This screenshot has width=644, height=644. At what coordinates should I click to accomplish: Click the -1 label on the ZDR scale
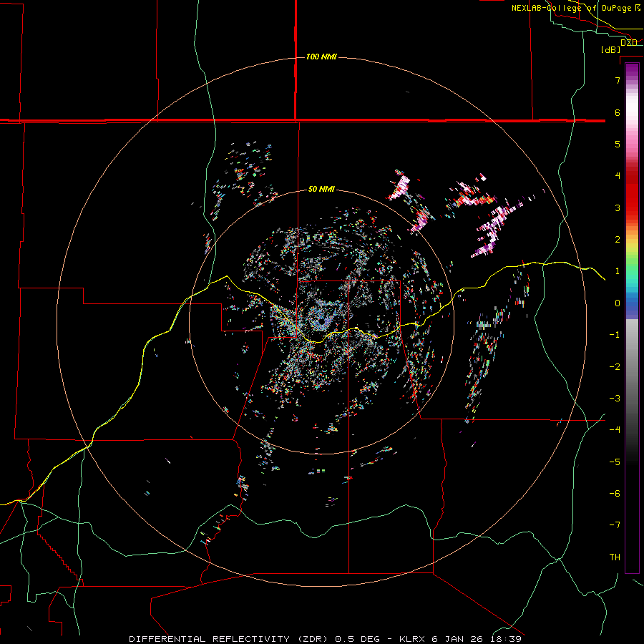coord(615,334)
